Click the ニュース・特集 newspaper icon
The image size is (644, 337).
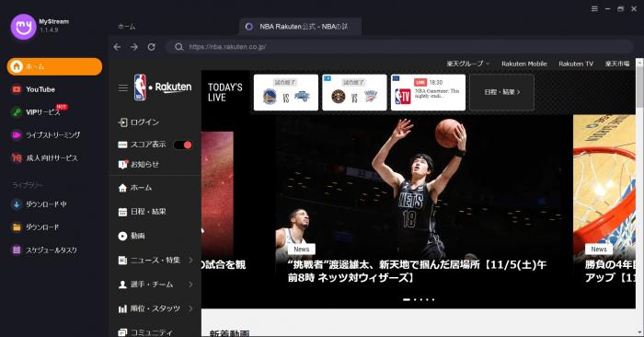(122, 261)
